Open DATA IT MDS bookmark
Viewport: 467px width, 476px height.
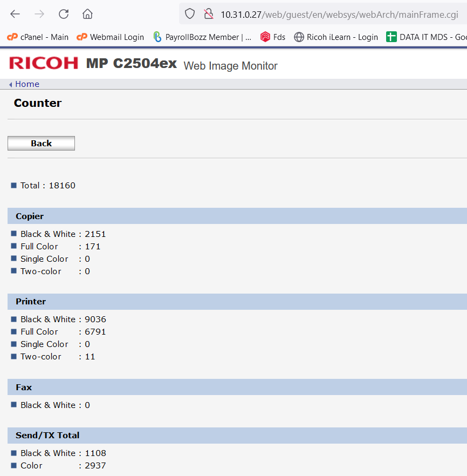(426, 37)
